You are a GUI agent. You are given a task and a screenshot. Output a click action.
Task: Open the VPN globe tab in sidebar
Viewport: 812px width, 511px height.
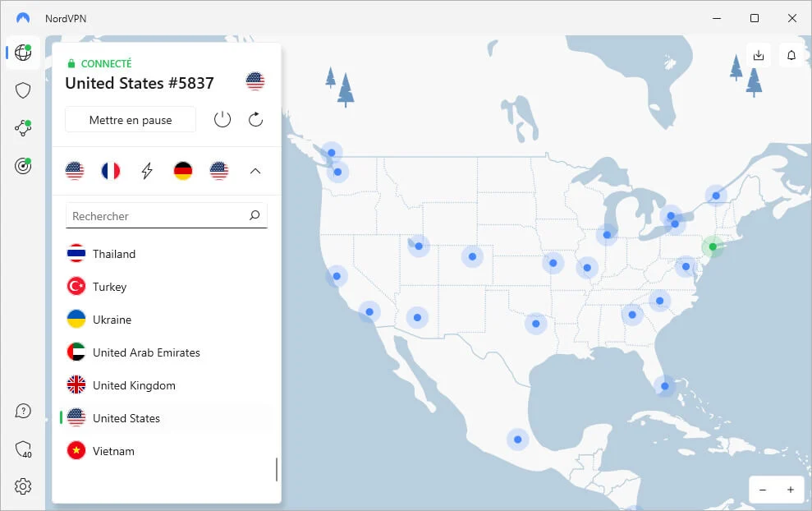[x=23, y=53]
